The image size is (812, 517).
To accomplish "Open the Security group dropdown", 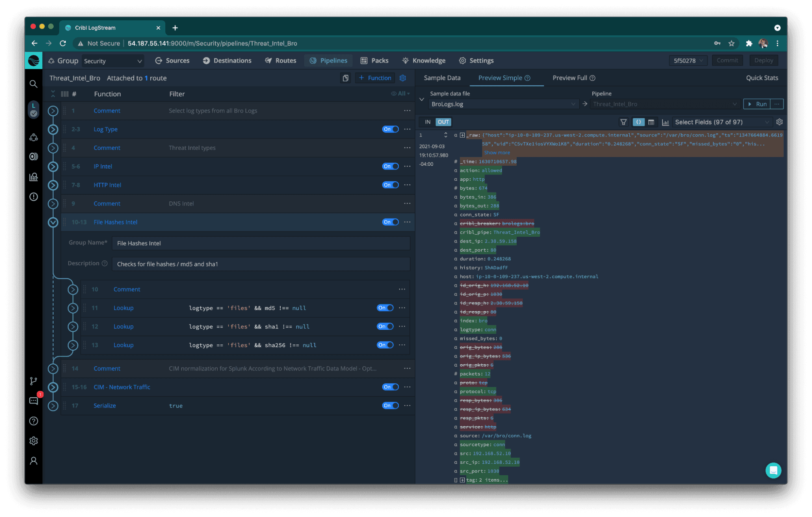I will click(113, 61).
